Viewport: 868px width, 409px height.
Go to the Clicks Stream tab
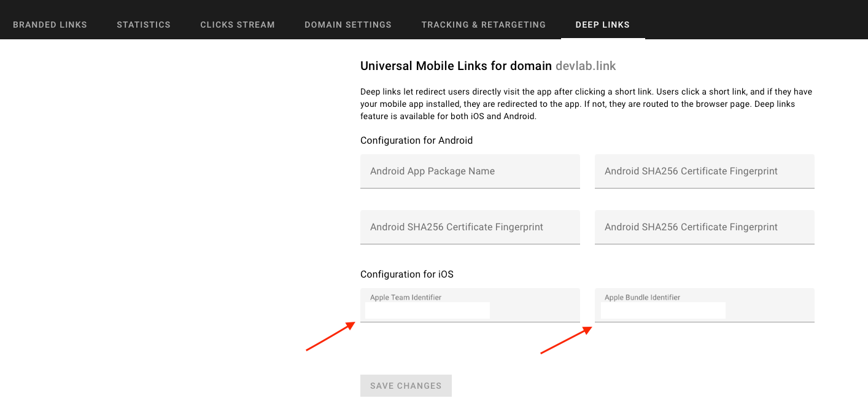[x=237, y=25]
